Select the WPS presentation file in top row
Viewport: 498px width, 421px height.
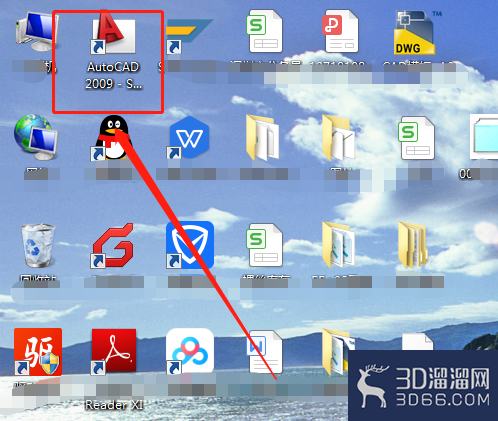(x=340, y=31)
